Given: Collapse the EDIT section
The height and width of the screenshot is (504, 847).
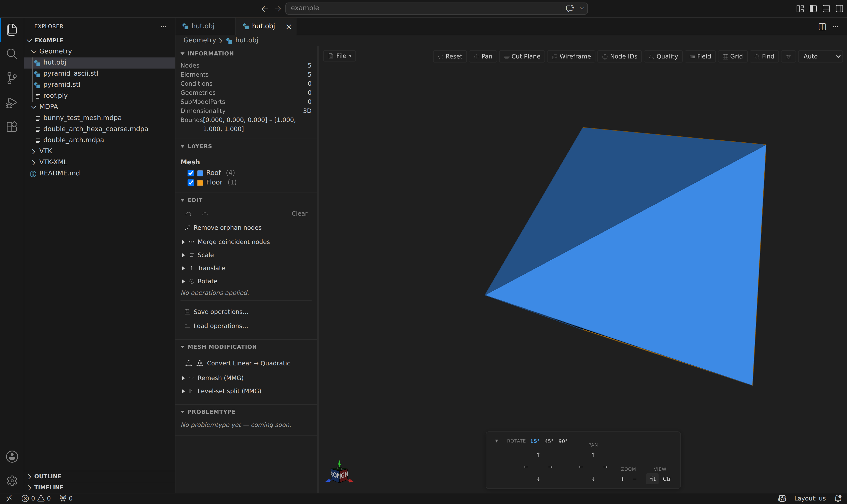Looking at the screenshot, I should click(192, 200).
